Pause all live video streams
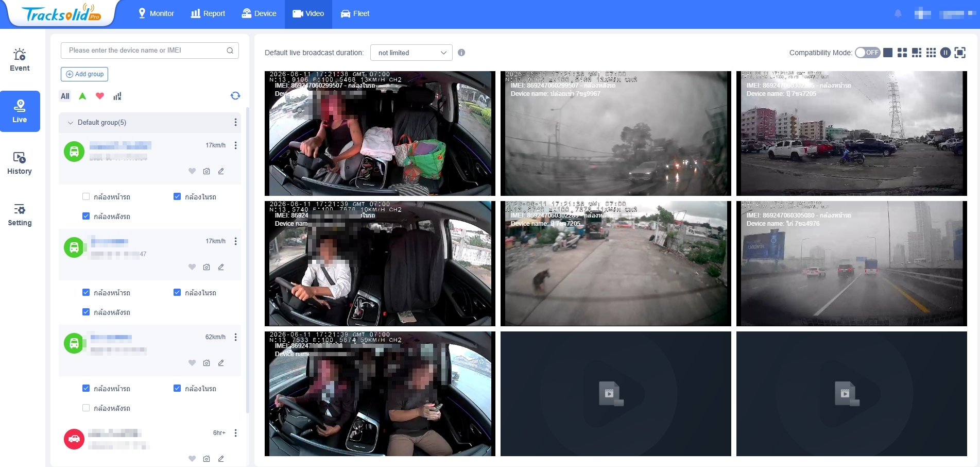Viewport: 980px width, 467px height. pyautogui.click(x=945, y=53)
